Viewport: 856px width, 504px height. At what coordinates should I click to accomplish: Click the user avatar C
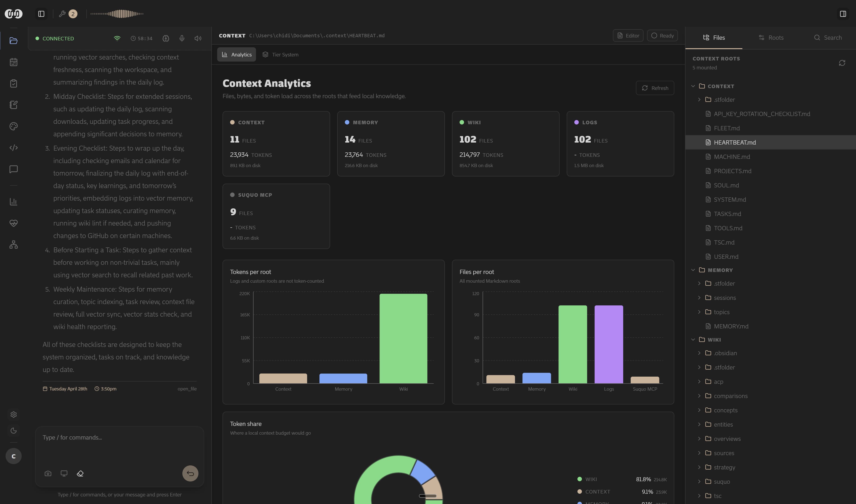pyautogui.click(x=14, y=456)
